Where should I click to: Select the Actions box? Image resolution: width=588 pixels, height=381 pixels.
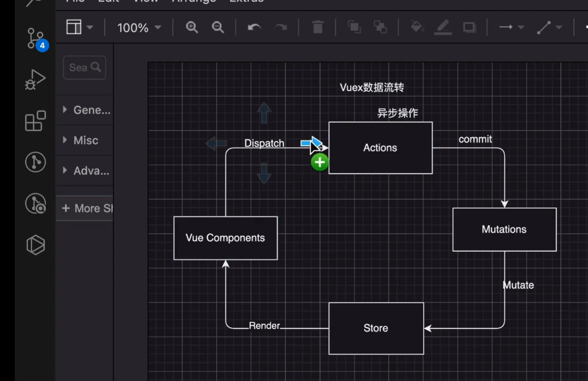pos(380,148)
